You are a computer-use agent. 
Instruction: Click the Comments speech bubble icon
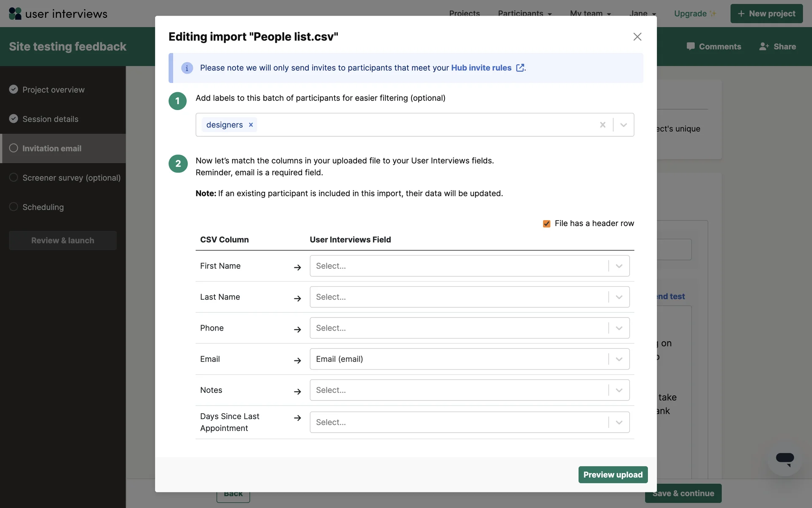pyautogui.click(x=690, y=47)
